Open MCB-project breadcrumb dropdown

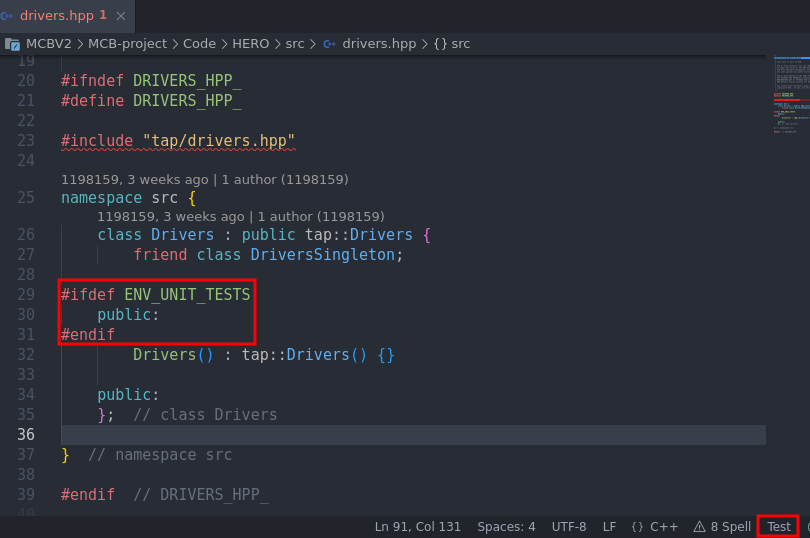(x=133, y=44)
